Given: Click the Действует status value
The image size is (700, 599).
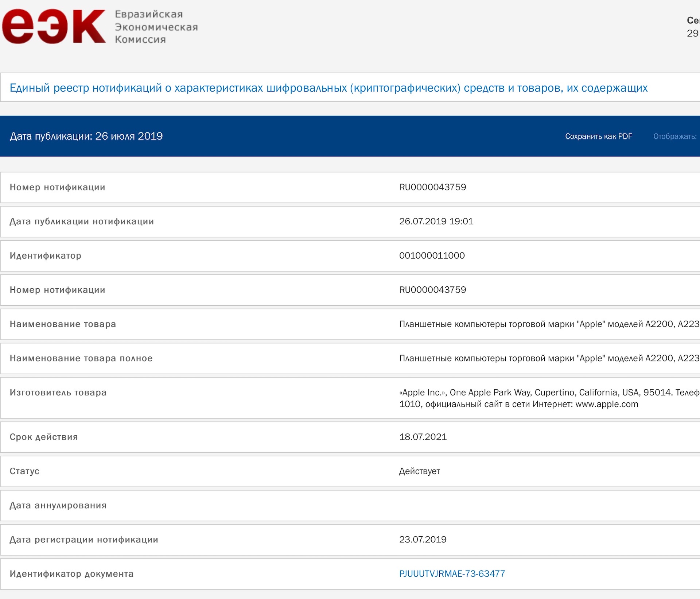Looking at the screenshot, I should tap(419, 471).
